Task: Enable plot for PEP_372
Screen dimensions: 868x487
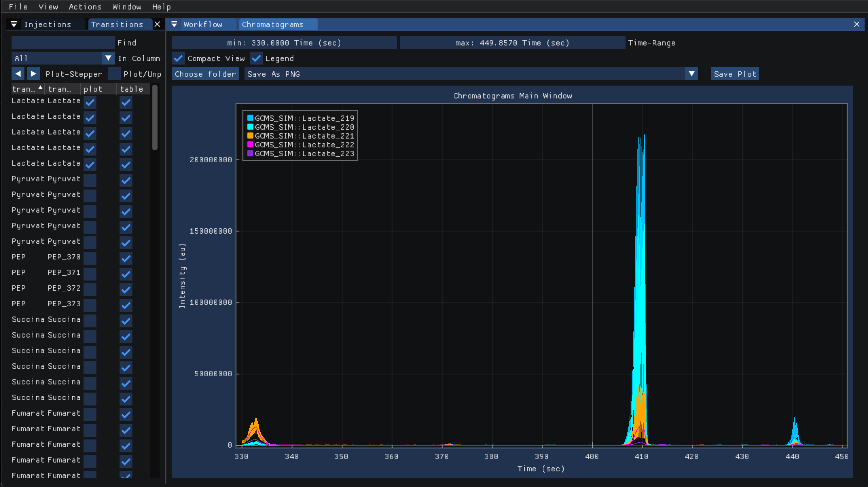Action: pyautogui.click(x=90, y=290)
